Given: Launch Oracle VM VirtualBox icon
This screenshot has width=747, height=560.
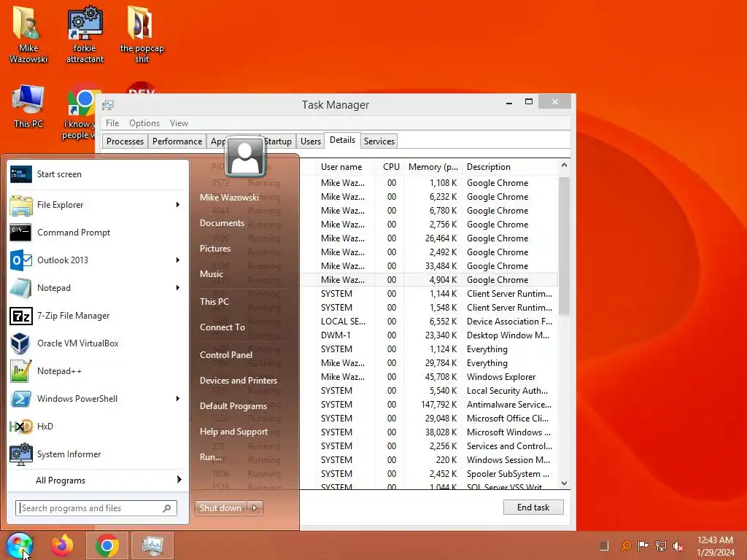Looking at the screenshot, I should point(20,343).
